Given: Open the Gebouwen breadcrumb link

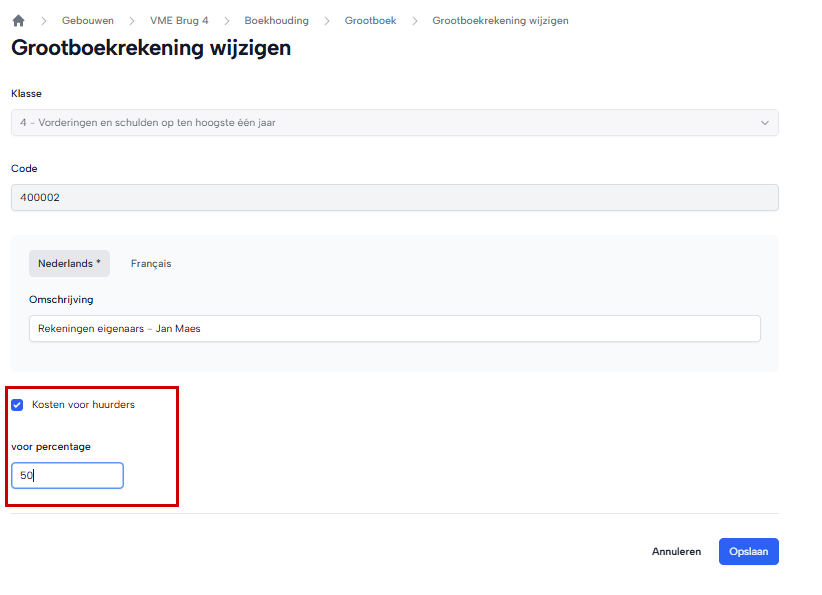Looking at the screenshot, I should click(87, 20).
